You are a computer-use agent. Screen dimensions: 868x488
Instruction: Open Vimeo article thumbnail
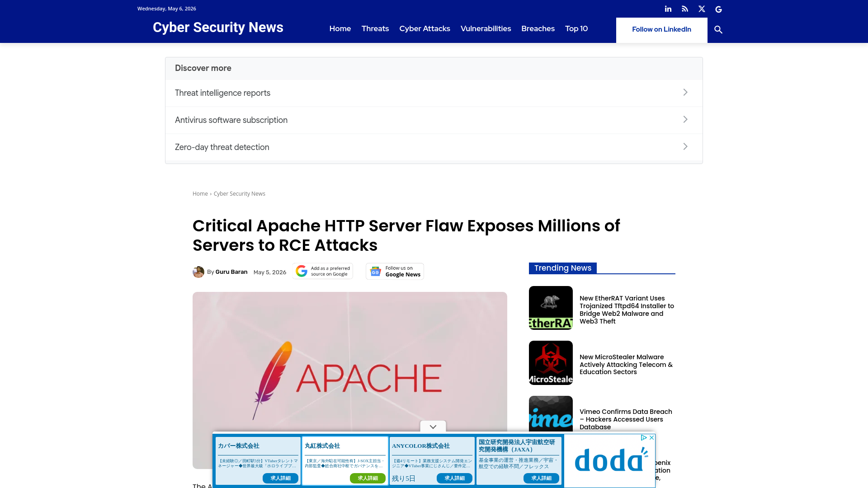[551, 414]
